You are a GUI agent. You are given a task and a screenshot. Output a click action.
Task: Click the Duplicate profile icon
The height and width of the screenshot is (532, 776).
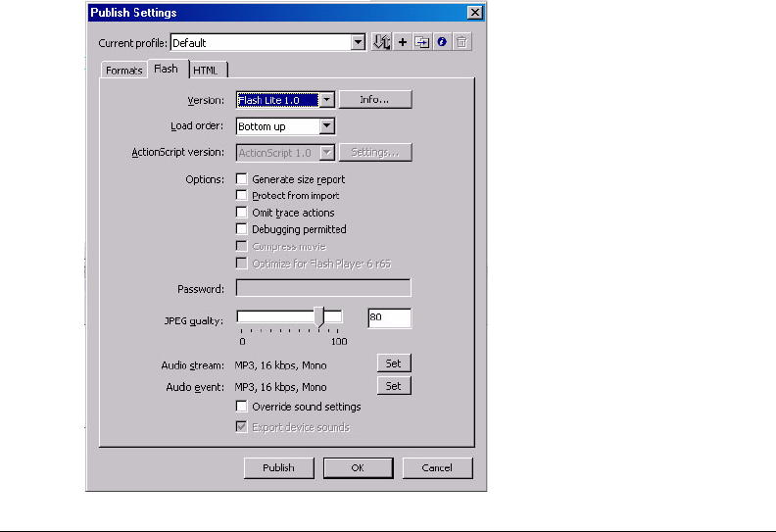click(422, 42)
